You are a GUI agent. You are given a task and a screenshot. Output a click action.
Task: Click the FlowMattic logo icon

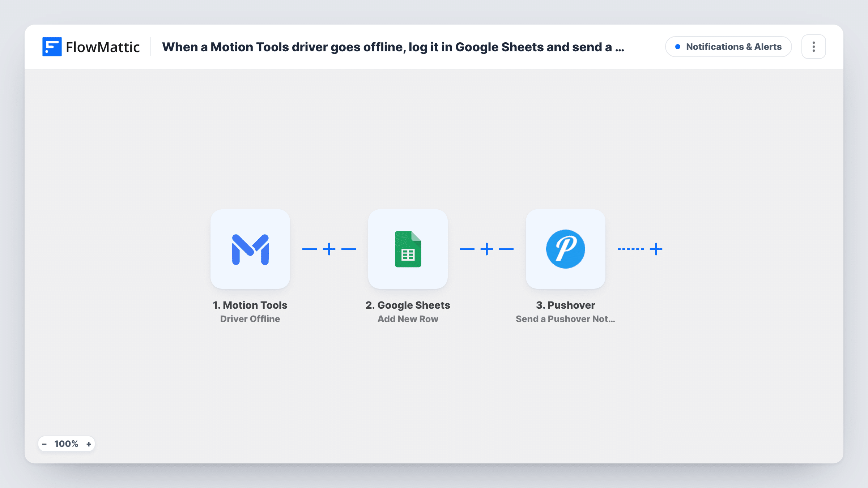pyautogui.click(x=52, y=47)
